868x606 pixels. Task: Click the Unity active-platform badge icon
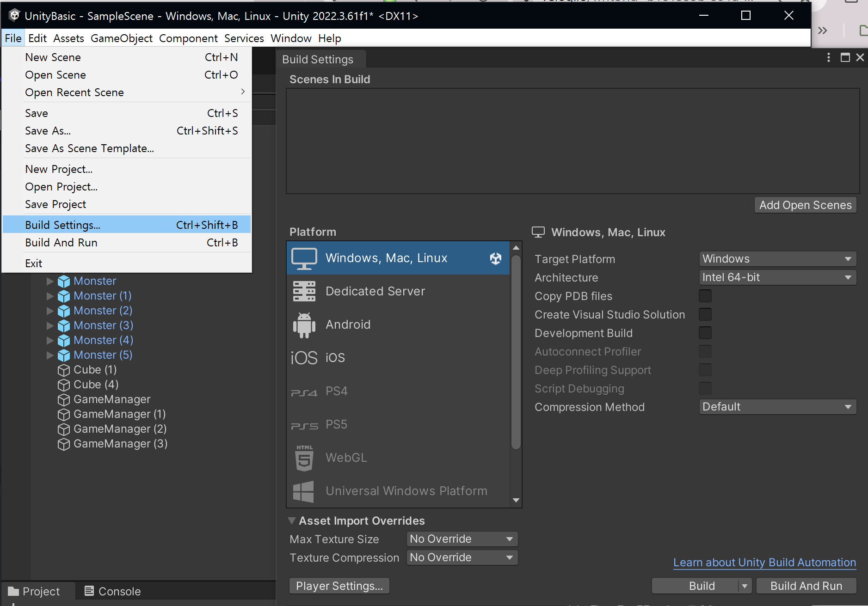tap(496, 258)
